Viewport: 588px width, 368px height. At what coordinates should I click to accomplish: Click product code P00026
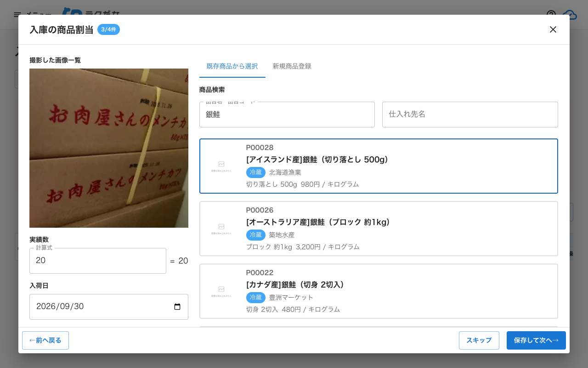(260, 210)
